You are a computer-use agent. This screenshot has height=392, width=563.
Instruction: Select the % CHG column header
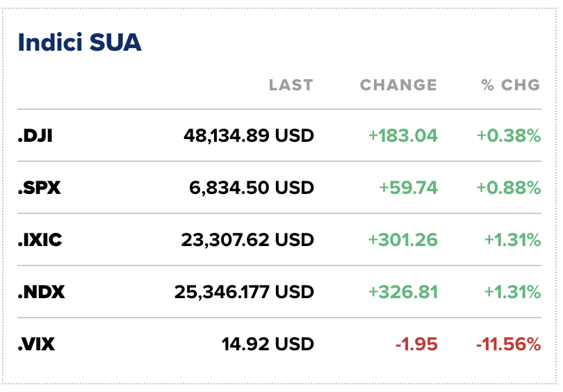pyautogui.click(x=510, y=85)
